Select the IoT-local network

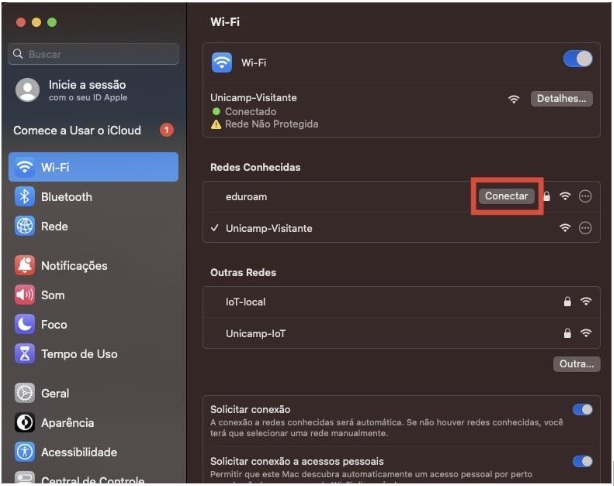coord(401,302)
